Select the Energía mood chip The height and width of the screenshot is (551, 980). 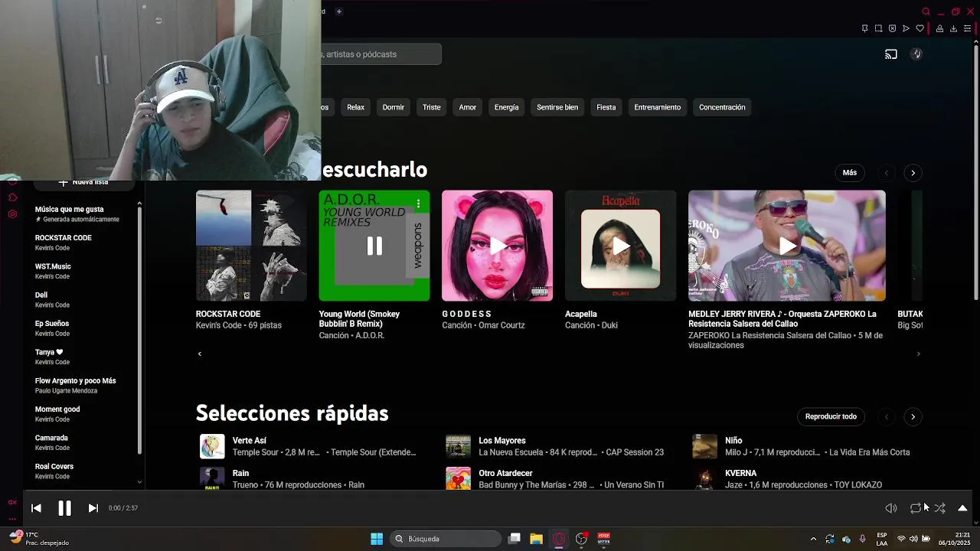(x=506, y=107)
